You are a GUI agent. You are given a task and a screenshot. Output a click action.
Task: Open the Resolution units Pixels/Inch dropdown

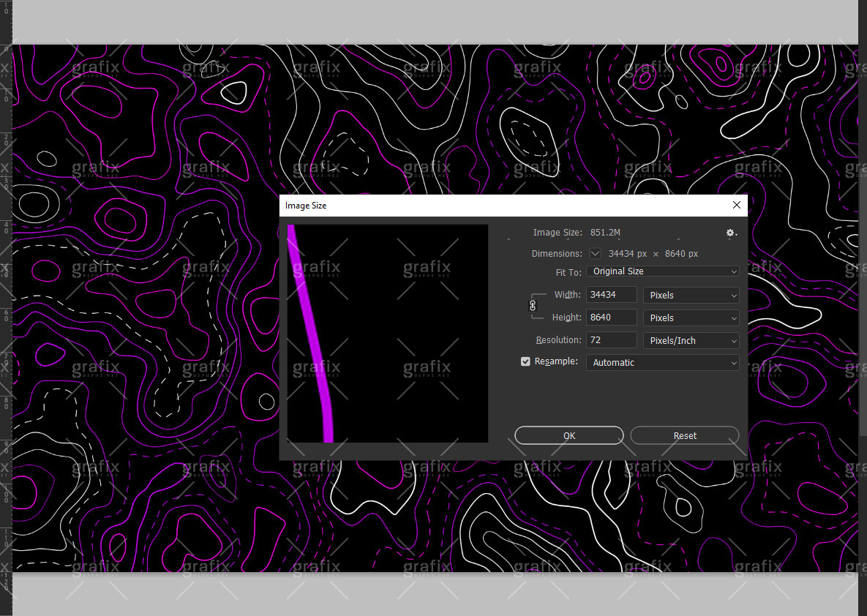tap(691, 341)
